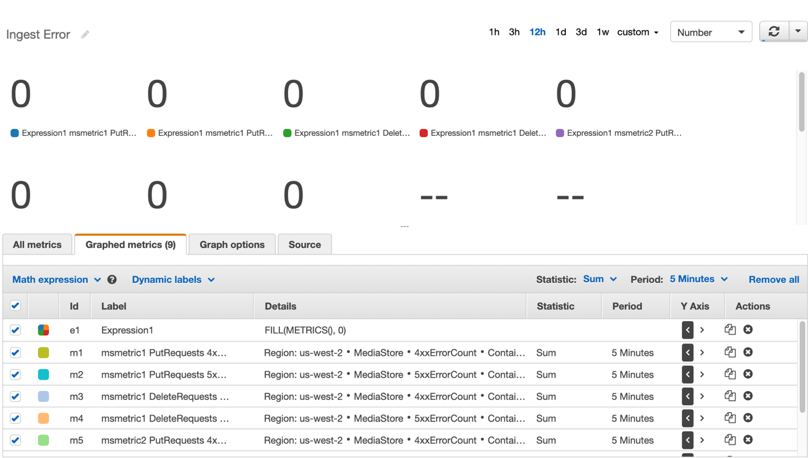Set m4 row to left Y axis
Screen dimensions: 808x458
(687, 418)
